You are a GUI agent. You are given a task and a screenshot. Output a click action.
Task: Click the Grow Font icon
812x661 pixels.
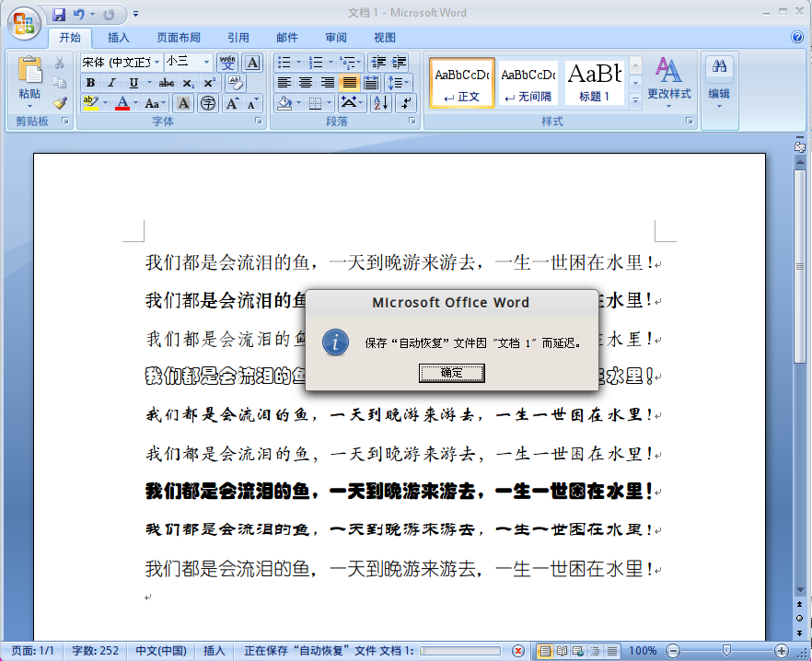click(231, 102)
